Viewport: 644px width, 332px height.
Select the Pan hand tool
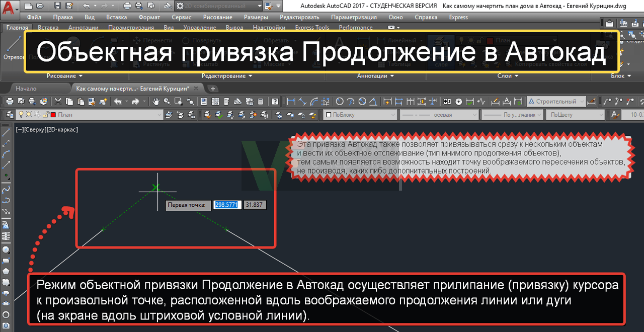(156, 101)
